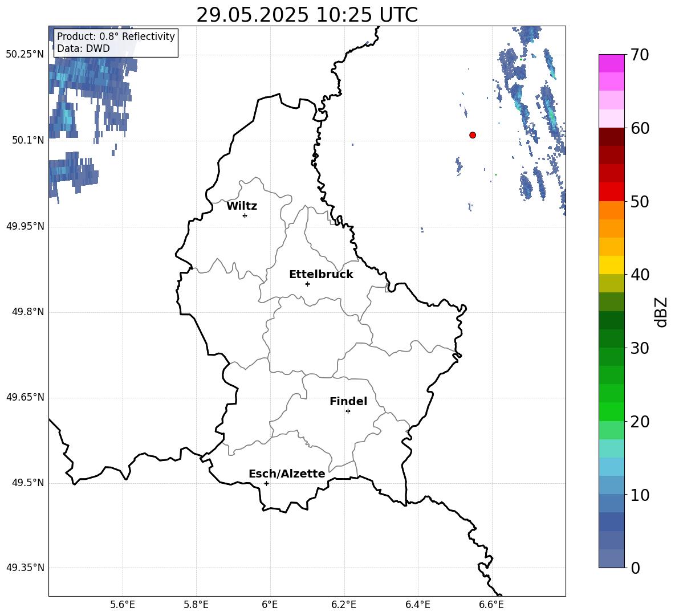
Task: Click the bright red colorbar swatch just above 50
Action: (611, 191)
